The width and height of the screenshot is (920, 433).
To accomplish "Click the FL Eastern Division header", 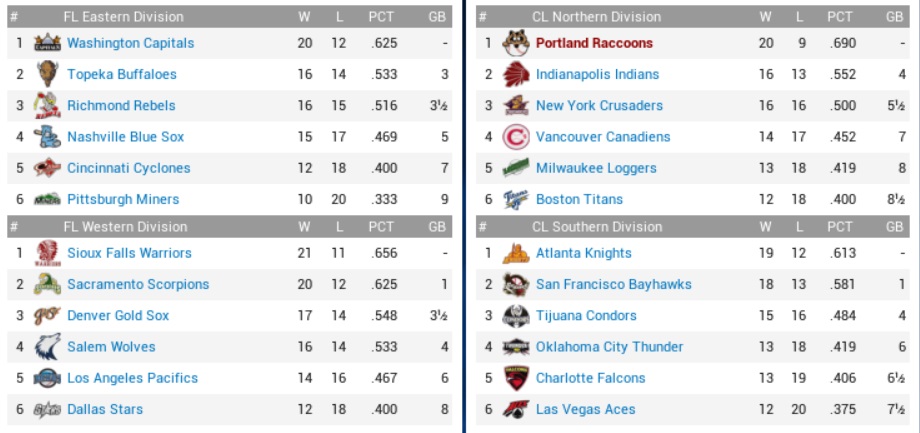I will pyautogui.click(x=123, y=17).
